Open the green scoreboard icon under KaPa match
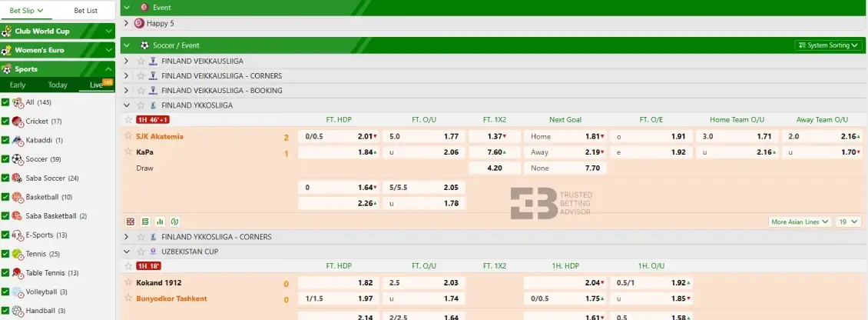Screen dimensions: 868x320 145,222
